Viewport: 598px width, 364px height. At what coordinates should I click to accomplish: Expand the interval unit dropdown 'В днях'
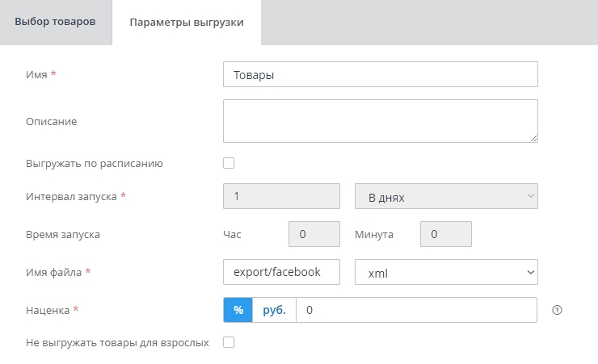pos(446,196)
